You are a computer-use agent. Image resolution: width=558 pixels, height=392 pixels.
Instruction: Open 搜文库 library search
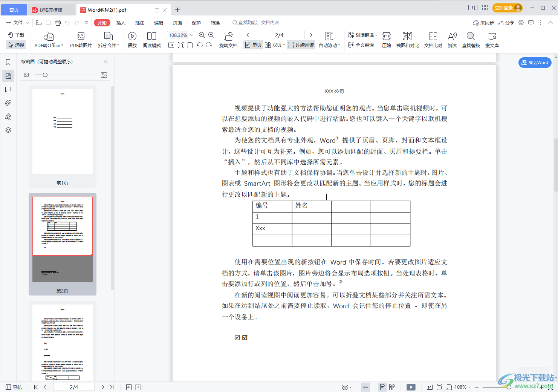[x=492, y=40]
